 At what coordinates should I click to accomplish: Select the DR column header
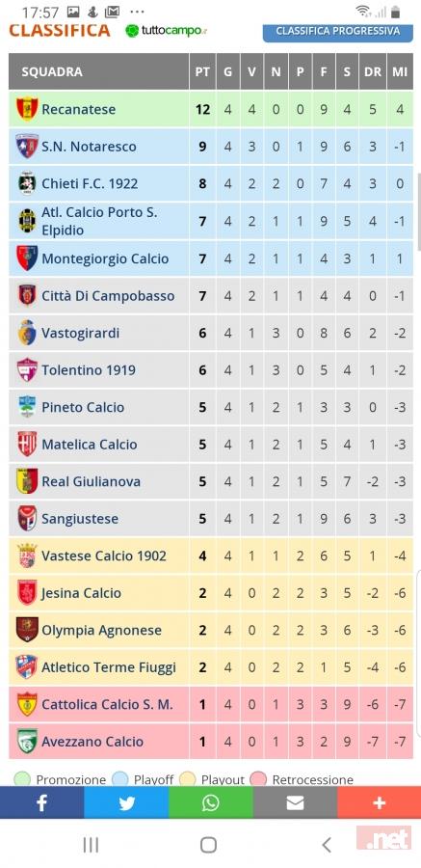coord(372,71)
